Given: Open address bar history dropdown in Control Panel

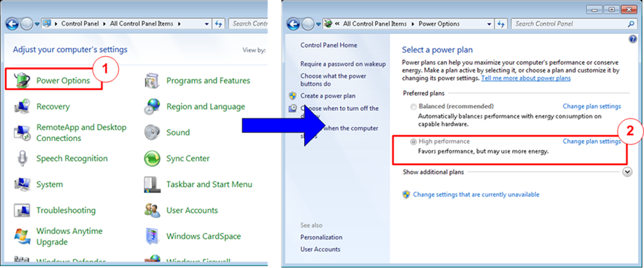Looking at the screenshot, I should click(x=208, y=24).
